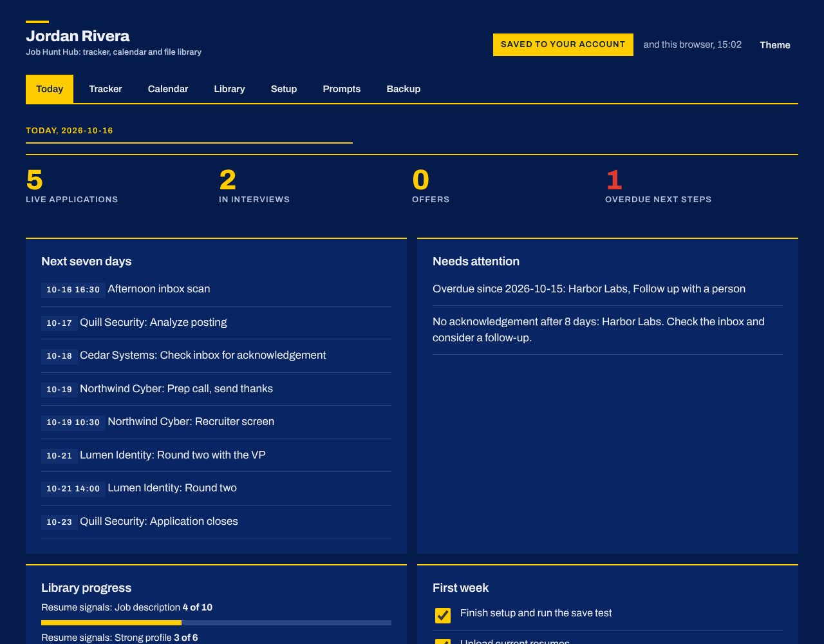
Task: Switch to the Calendar tab
Action: [168, 89]
